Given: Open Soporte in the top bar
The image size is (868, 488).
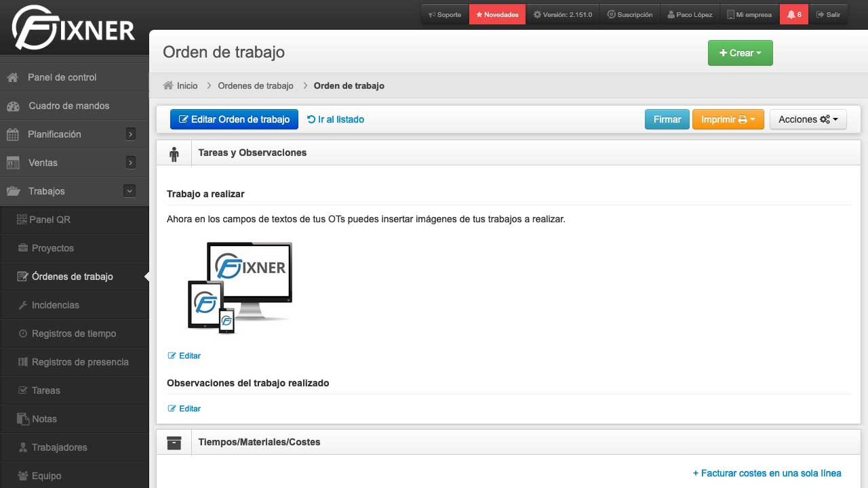Looking at the screenshot, I should [x=445, y=14].
